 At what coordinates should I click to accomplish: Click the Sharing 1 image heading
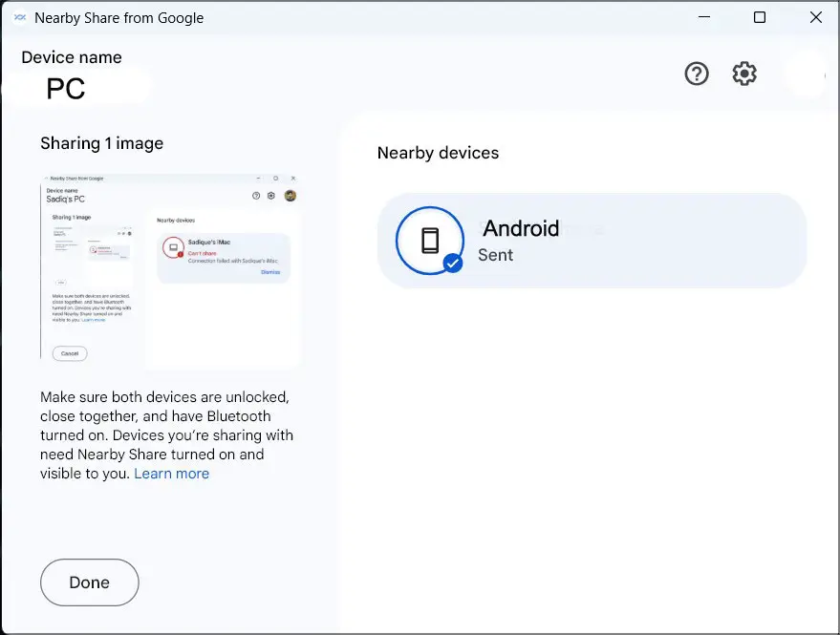pos(102,143)
